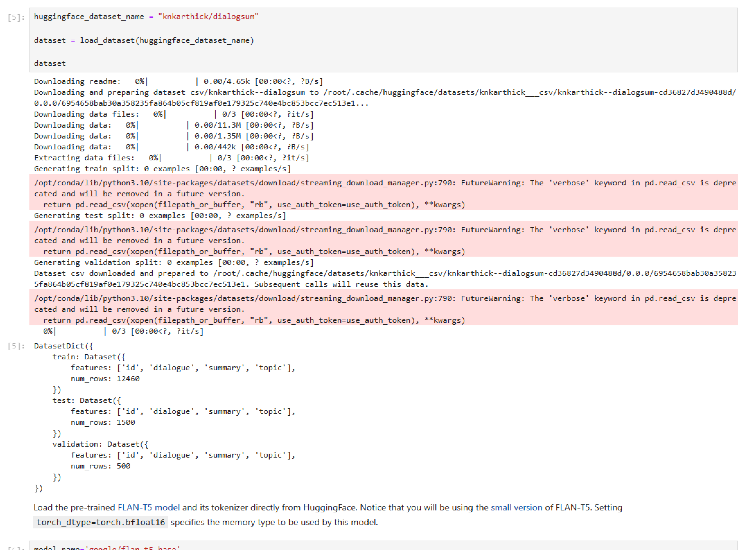The height and width of the screenshot is (560, 745).
Task: Click the Downloading data files progress line
Action: 173,114
